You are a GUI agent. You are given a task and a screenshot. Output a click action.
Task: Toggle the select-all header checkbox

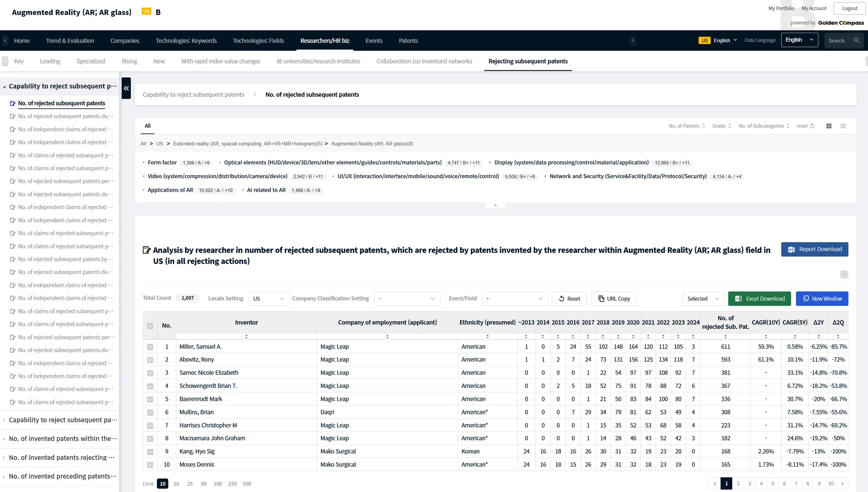pos(150,326)
